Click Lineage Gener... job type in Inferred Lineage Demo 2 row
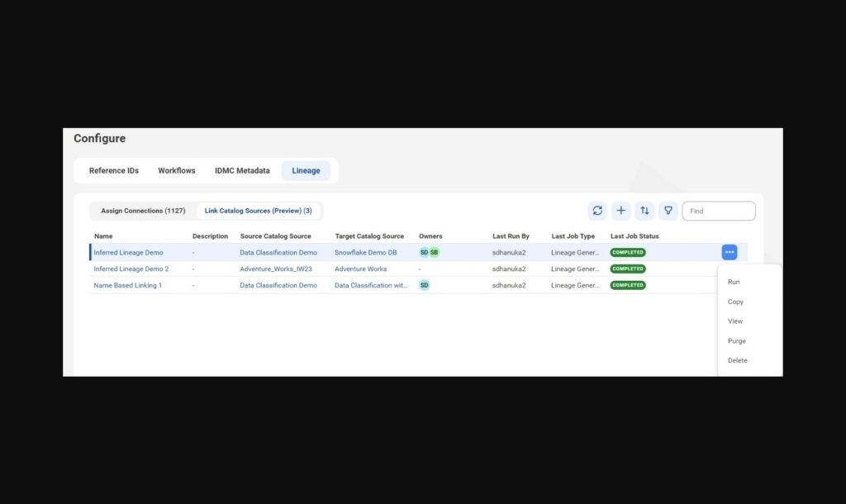The width and height of the screenshot is (846, 504). click(575, 269)
